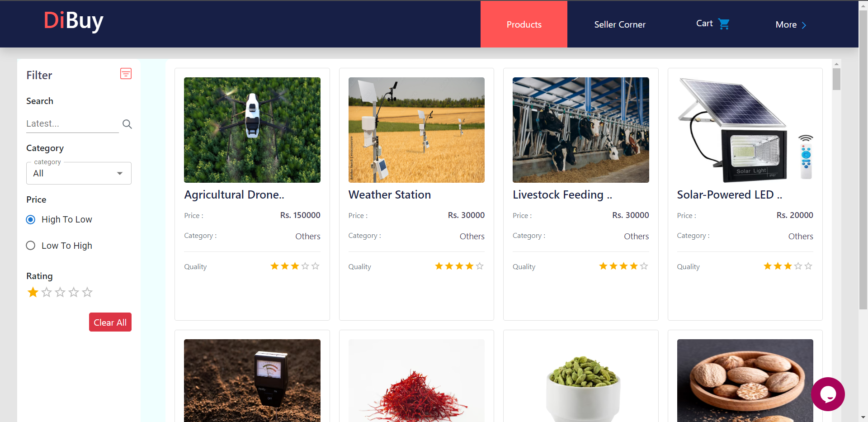Image resolution: width=868 pixels, height=422 pixels.
Task: Open the Seller Corner page
Action: [x=620, y=24]
